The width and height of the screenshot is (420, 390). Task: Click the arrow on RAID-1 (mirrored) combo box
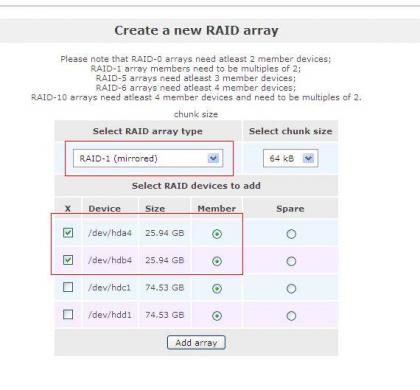[x=213, y=158]
